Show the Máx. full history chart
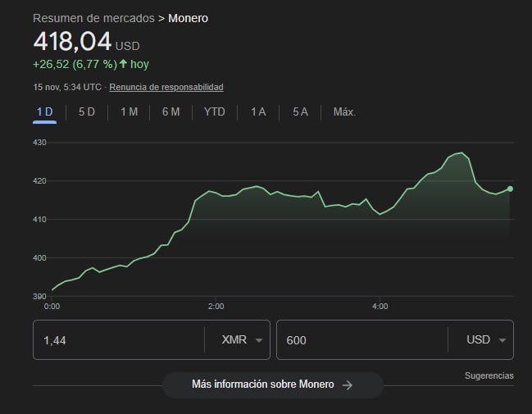Viewport: 532px width, 414px height. coord(344,112)
